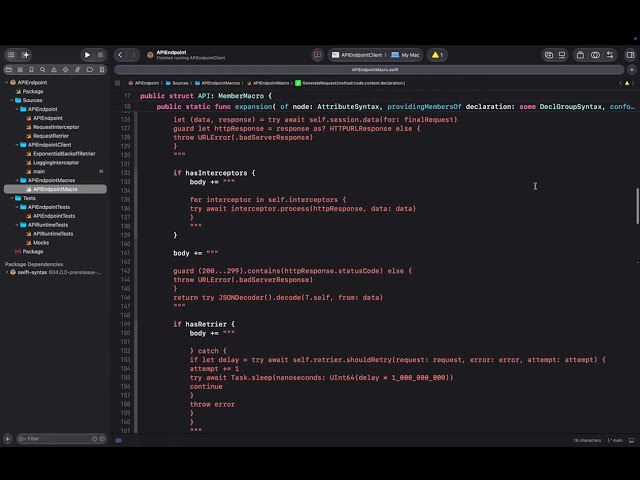
Task: Select the APIEndpointMacro.swift tab
Action: (369, 70)
